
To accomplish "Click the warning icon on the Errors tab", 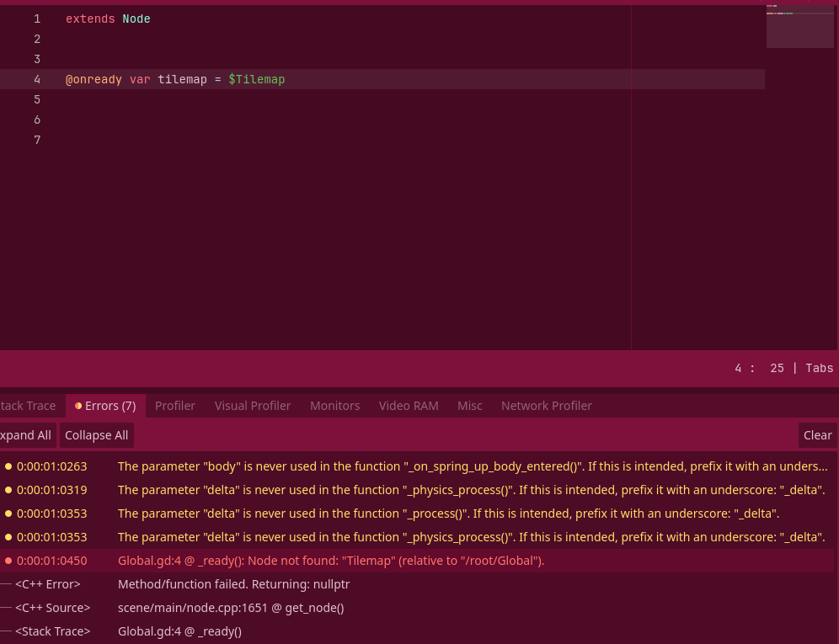I will [x=78, y=406].
